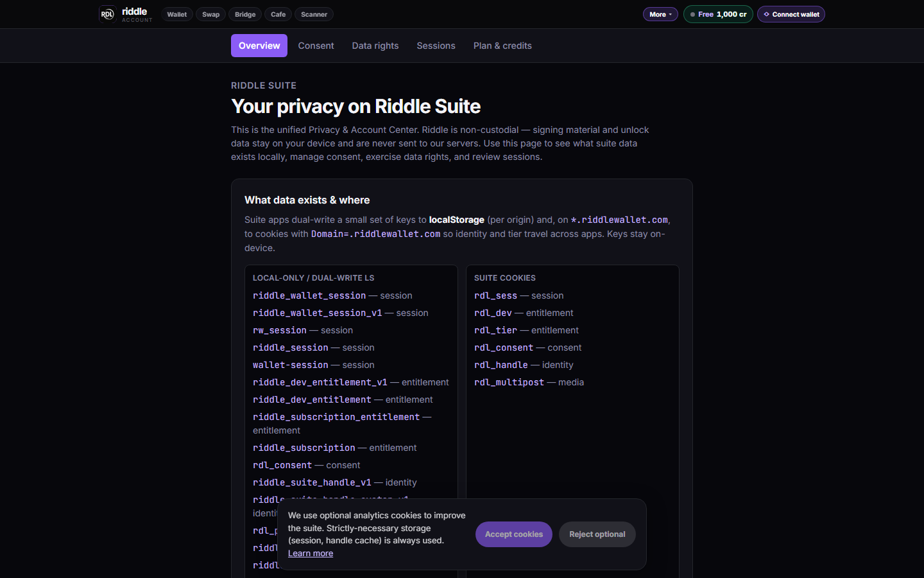Click the bold localStorage word
This screenshot has width=924, height=578.
457,220
